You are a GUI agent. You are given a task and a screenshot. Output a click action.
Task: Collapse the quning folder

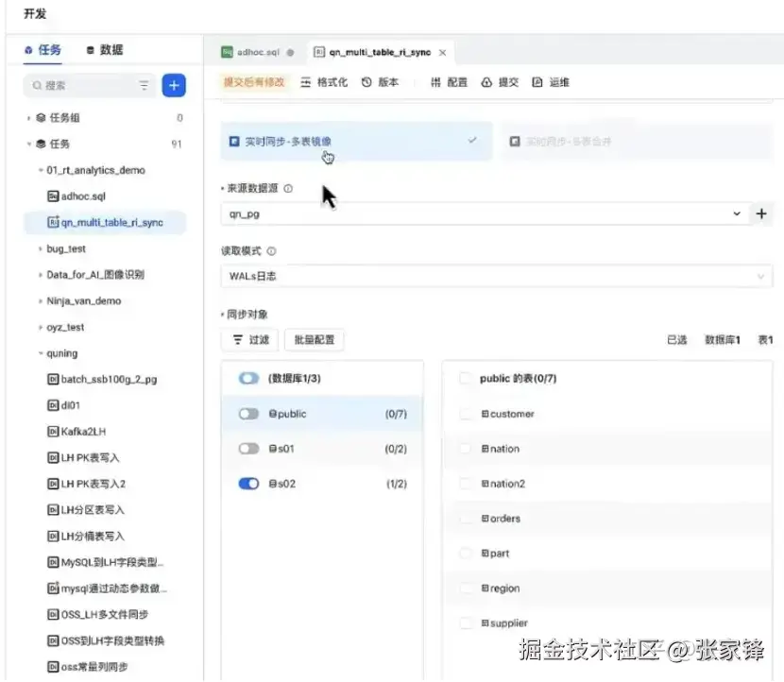(x=41, y=353)
